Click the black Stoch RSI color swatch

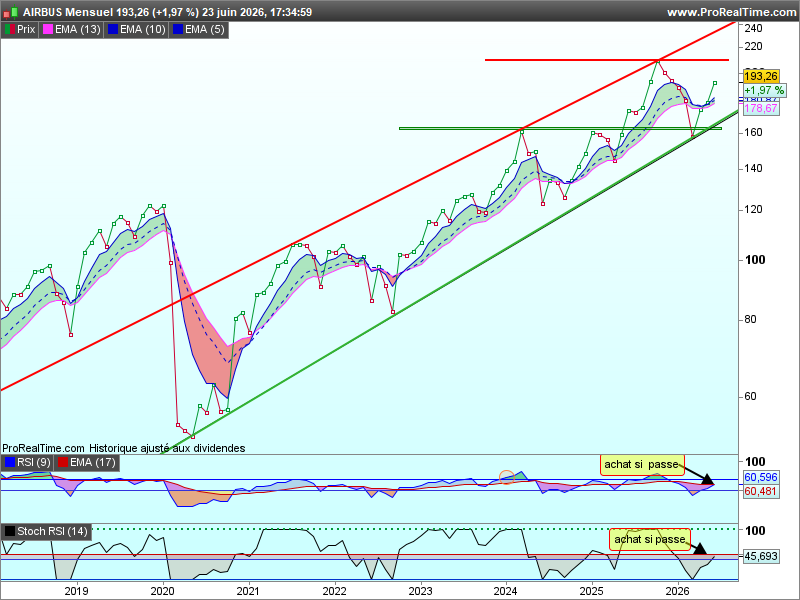pyautogui.click(x=10, y=531)
